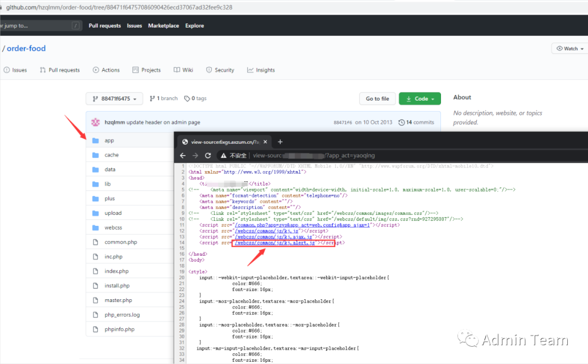Click the install.php file icon

tap(96, 286)
